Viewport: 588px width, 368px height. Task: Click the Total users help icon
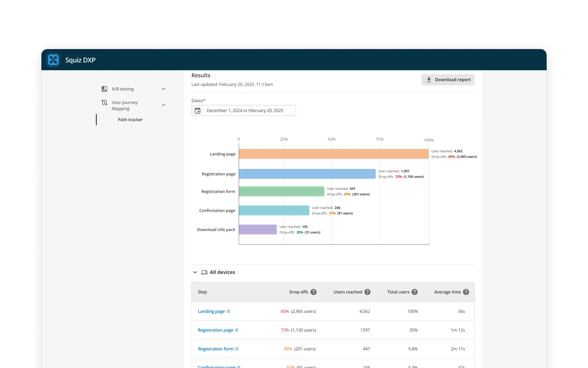414,292
